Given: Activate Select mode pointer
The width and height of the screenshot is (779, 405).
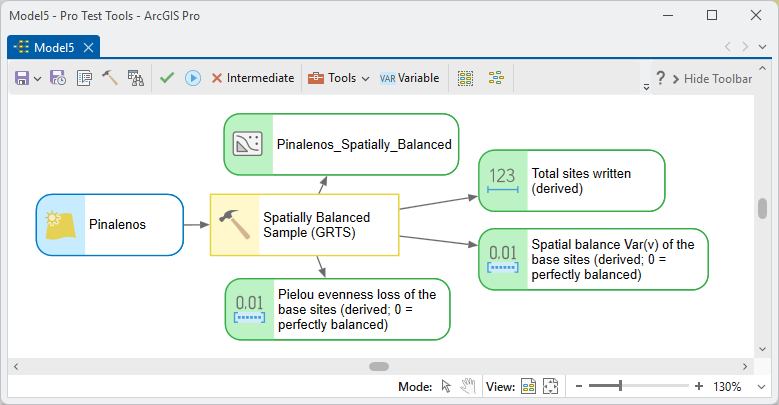Looking at the screenshot, I should (x=446, y=386).
